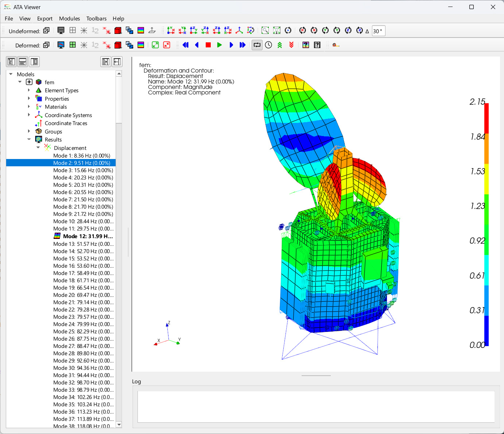Expand the Groups tree node
504x434 pixels.
pyautogui.click(x=29, y=131)
